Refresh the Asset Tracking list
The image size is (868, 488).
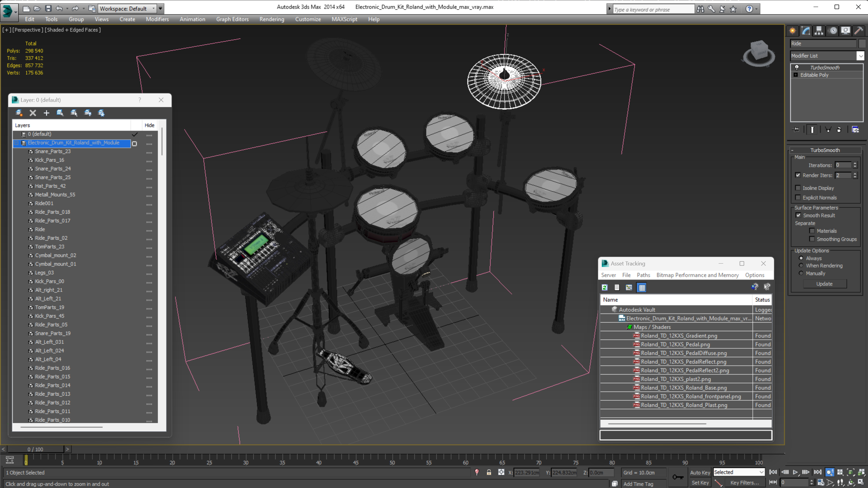point(605,287)
